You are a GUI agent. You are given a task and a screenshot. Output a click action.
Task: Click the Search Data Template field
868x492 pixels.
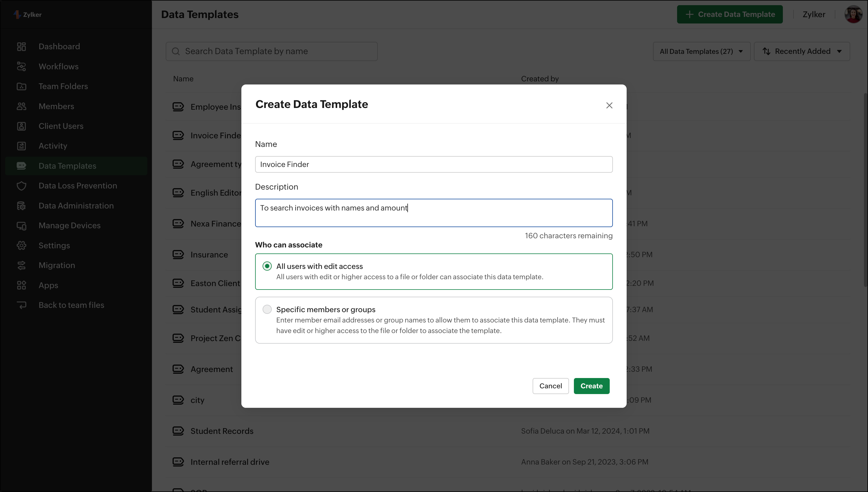[271, 51]
